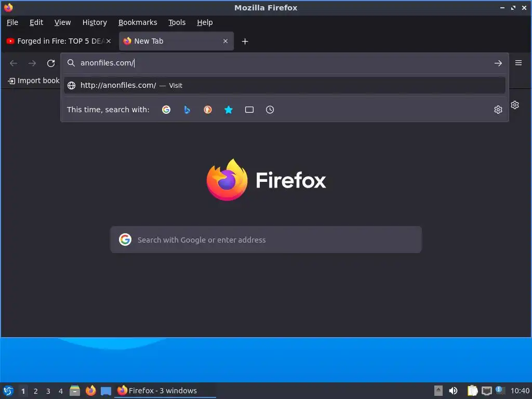Search open tabs using the tabs icon

point(249,110)
